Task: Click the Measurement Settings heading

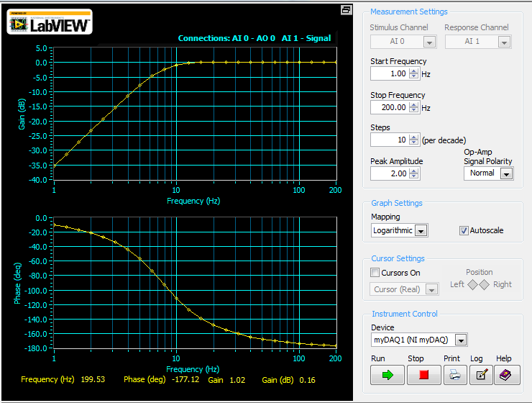Action: tap(409, 12)
